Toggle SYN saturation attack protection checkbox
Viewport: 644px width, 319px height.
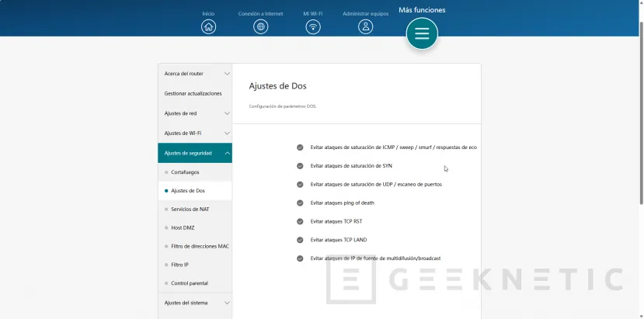click(300, 165)
